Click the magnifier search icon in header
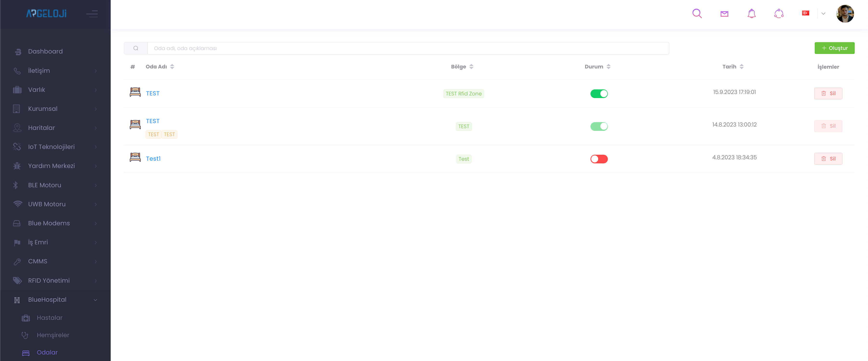 click(x=697, y=13)
